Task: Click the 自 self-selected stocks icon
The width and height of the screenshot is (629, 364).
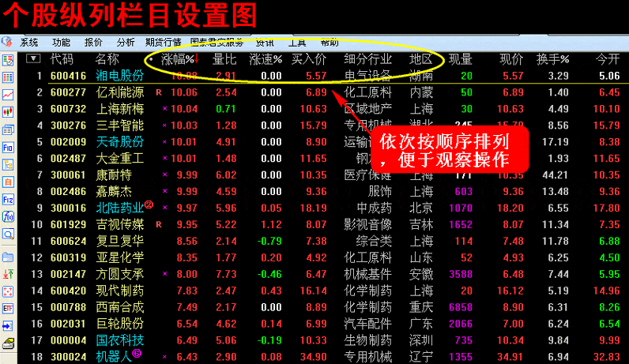Action: 8,182
